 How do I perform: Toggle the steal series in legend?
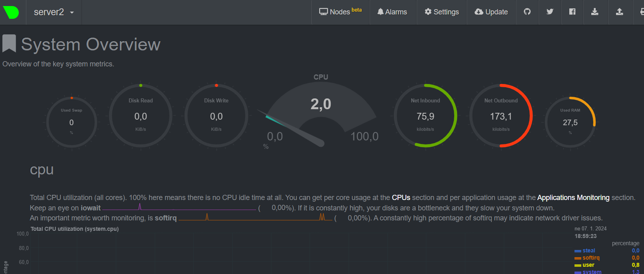(x=588, y=251)
